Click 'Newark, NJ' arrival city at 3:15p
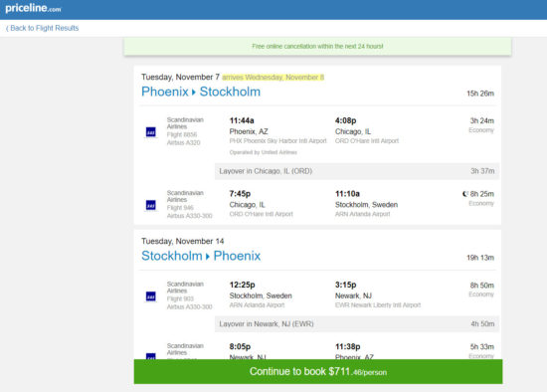The width and height of the screenshot is (547, 392). click(353, 296)
